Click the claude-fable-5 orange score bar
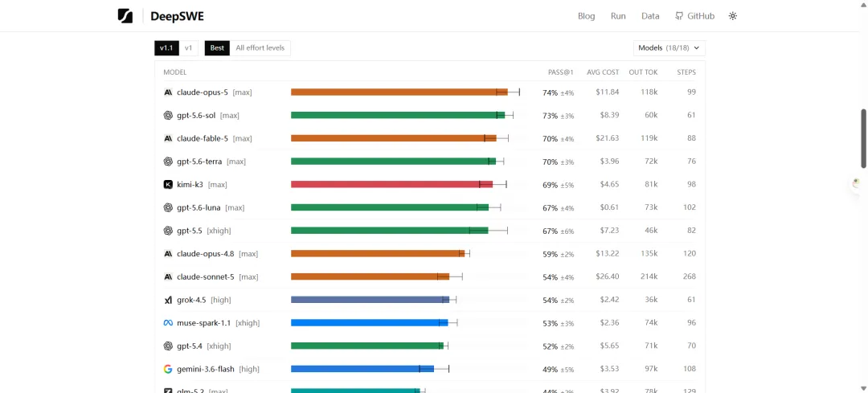868x393 pixels. [394, 138]
